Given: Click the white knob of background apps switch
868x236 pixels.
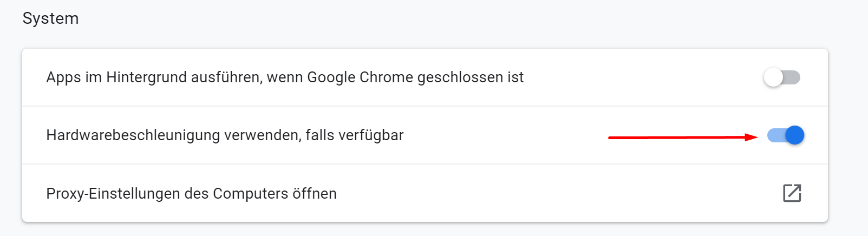Looking at the screenshot, I should pos(773,77).
